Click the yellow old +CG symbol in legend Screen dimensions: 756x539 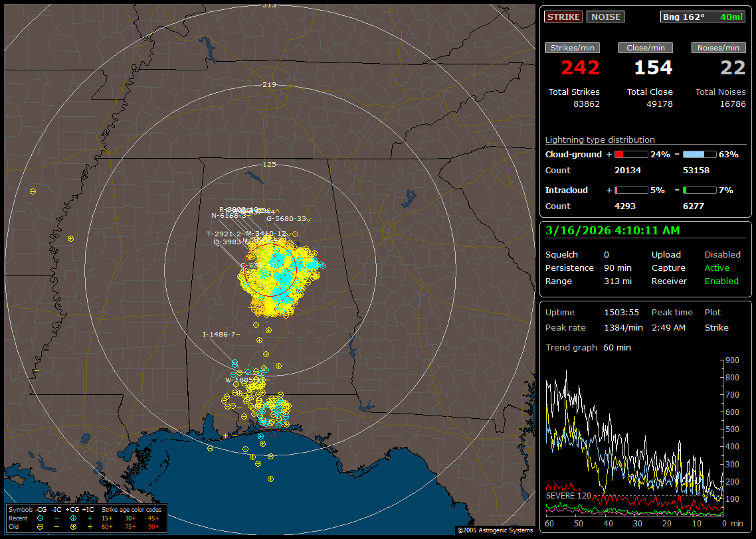click(73, 526)
